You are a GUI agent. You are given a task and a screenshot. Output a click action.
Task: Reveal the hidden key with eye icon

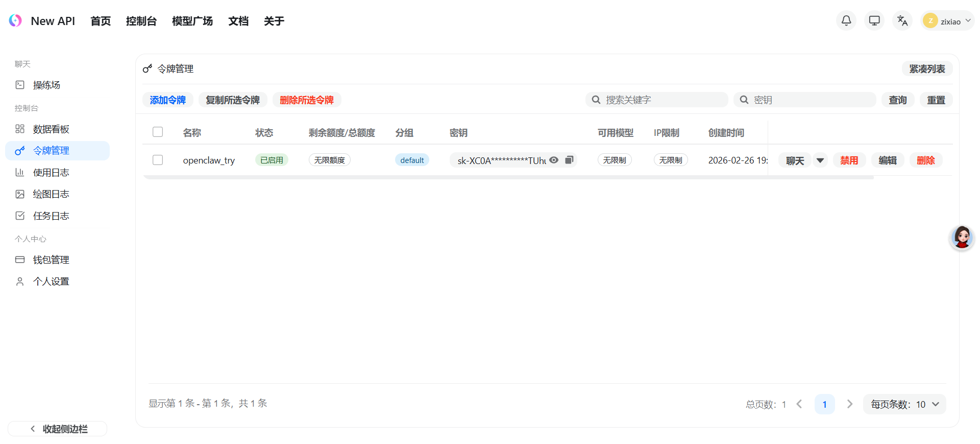pyautogui.click(x=554, y=160)
